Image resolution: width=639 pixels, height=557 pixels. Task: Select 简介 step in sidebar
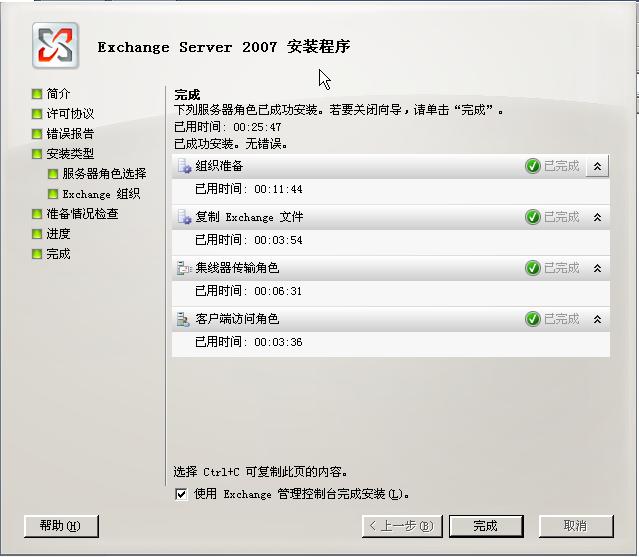click(58, 94)
